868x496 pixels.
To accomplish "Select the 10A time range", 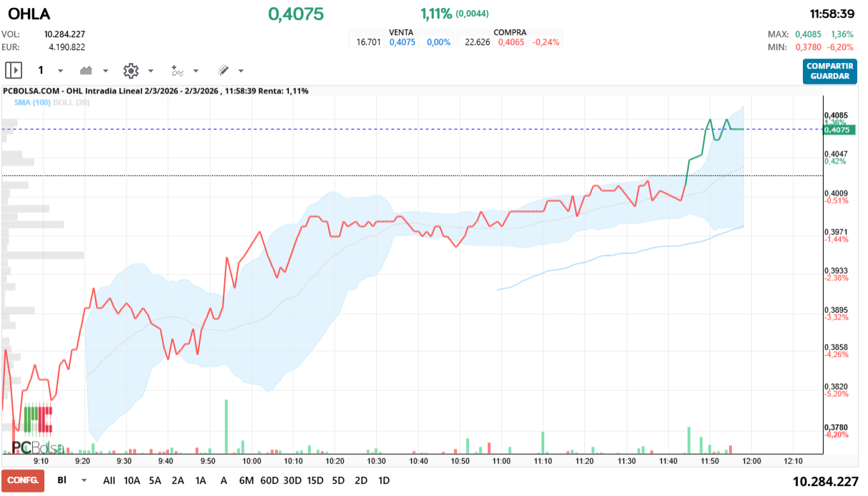I will 132,480.
